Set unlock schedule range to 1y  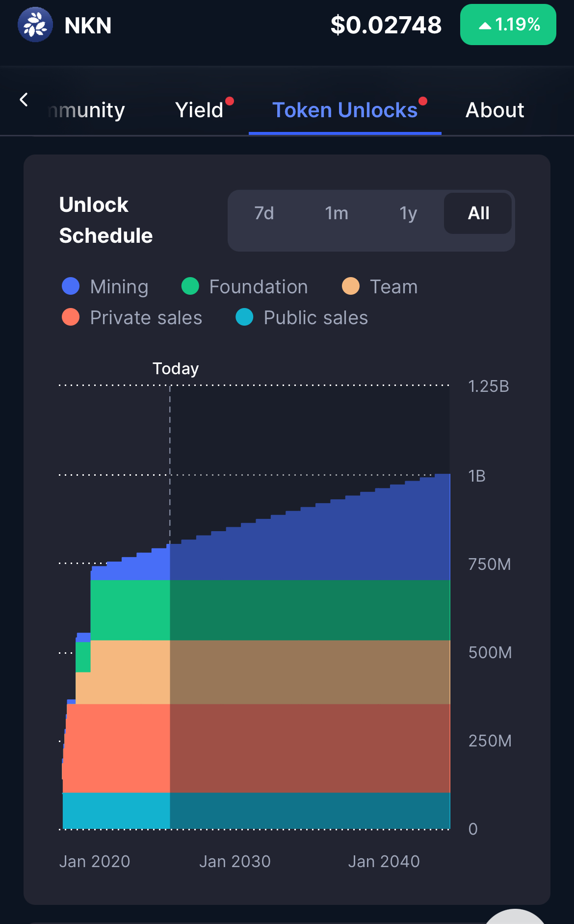coord(408,213)
